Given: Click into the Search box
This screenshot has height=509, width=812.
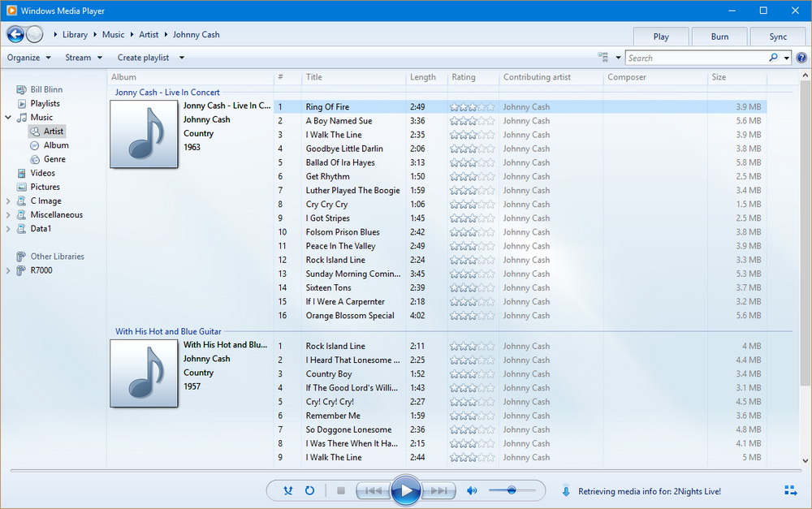Looking at the screenshot, I should (x=697, y=58).
